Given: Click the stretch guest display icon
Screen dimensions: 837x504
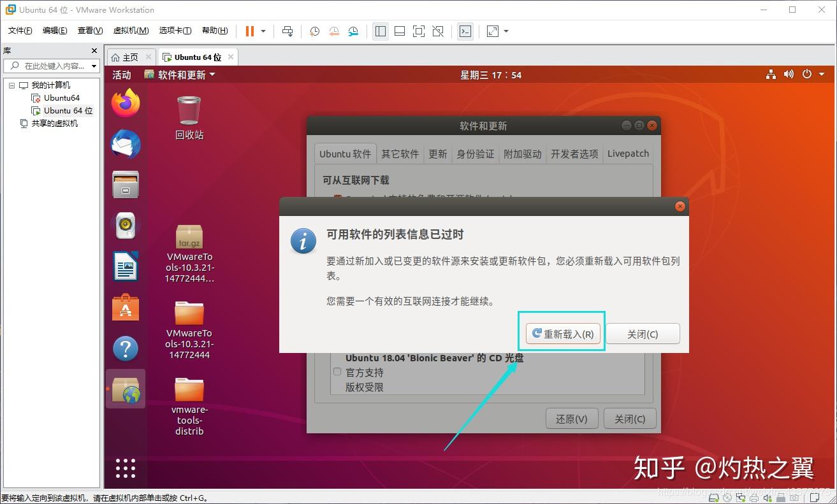Looking at the screenshot, I should 493,31.
